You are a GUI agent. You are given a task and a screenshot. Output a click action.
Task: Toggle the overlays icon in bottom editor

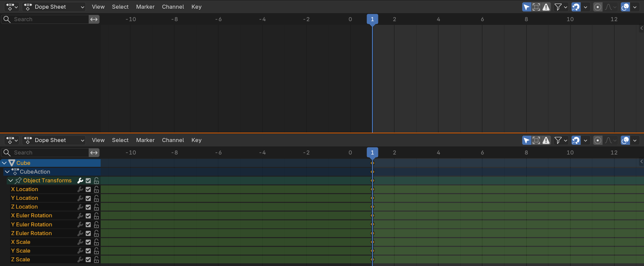(625, 140)
